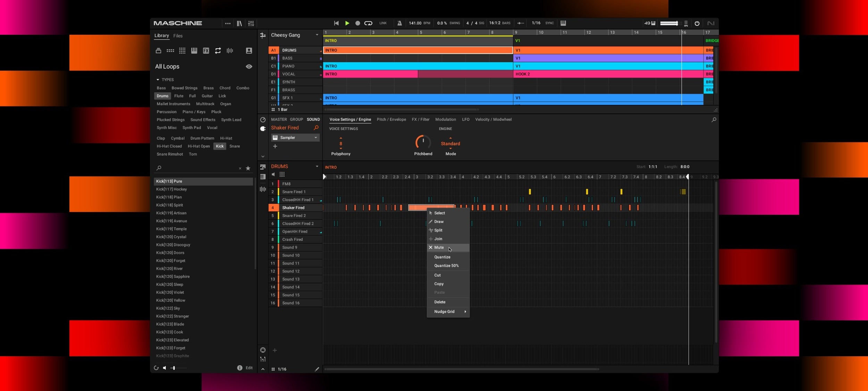Click the favorites star in search bar
Screen dimensions: 868x391
[x=248, y=168]
